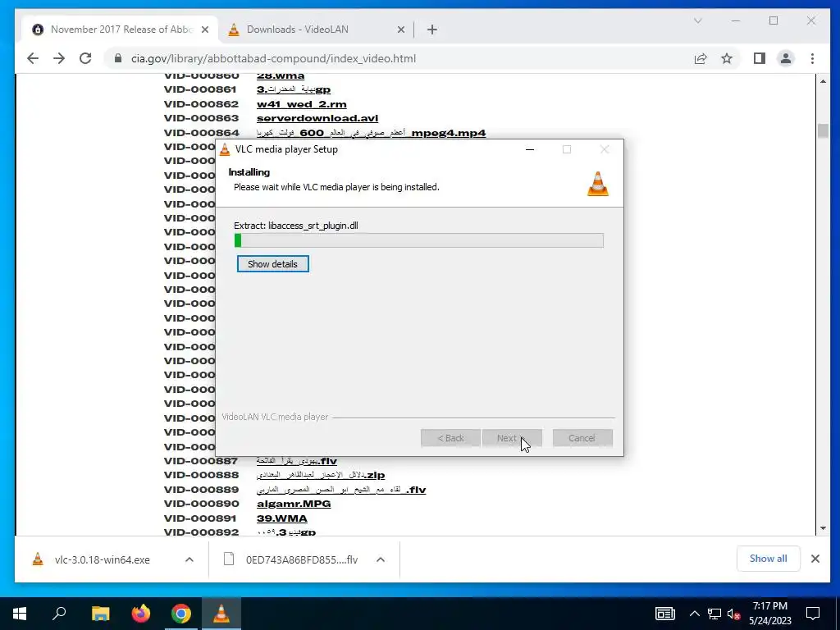Click the browser Back arrow
840x630 pixels.
pos(33,58)
